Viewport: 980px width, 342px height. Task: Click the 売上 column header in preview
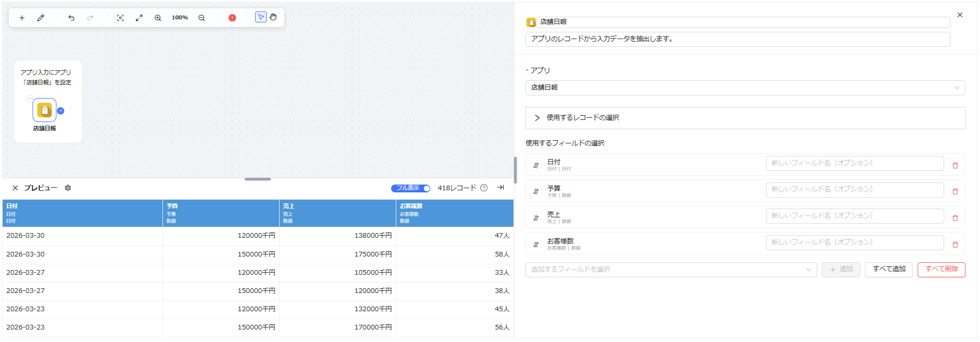click(x=337, y=213)
